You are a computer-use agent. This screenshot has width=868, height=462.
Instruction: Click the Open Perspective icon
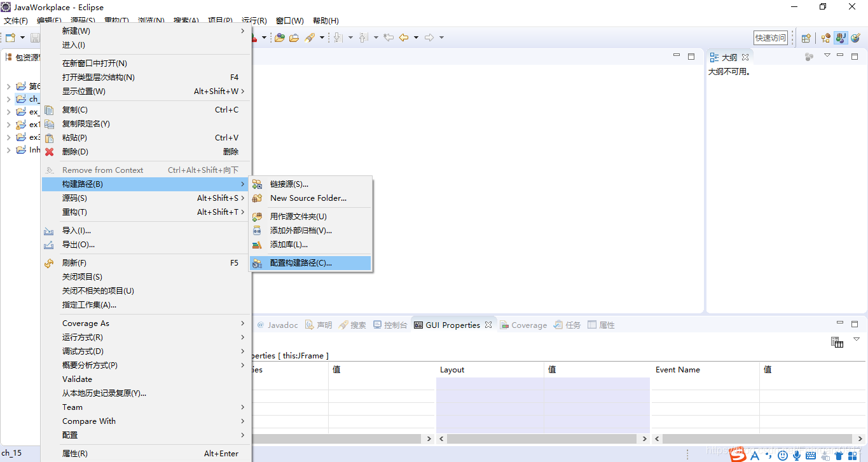tap(806, 38)
